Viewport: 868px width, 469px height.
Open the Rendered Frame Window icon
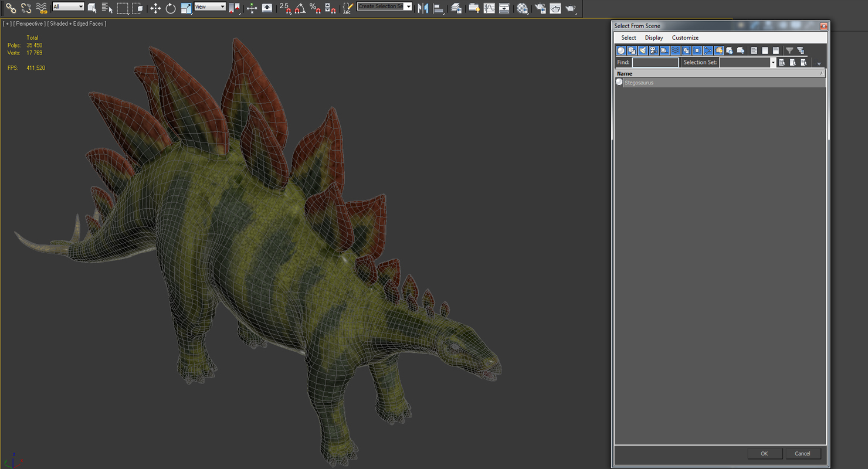555,8
